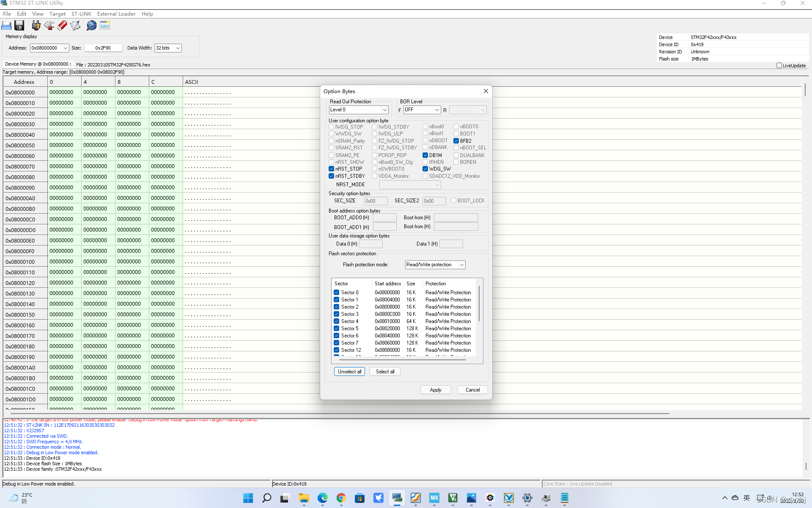Viewport: 812px width, 508px height.
Task: Click the Select all button
Action: tap(385, 372)
